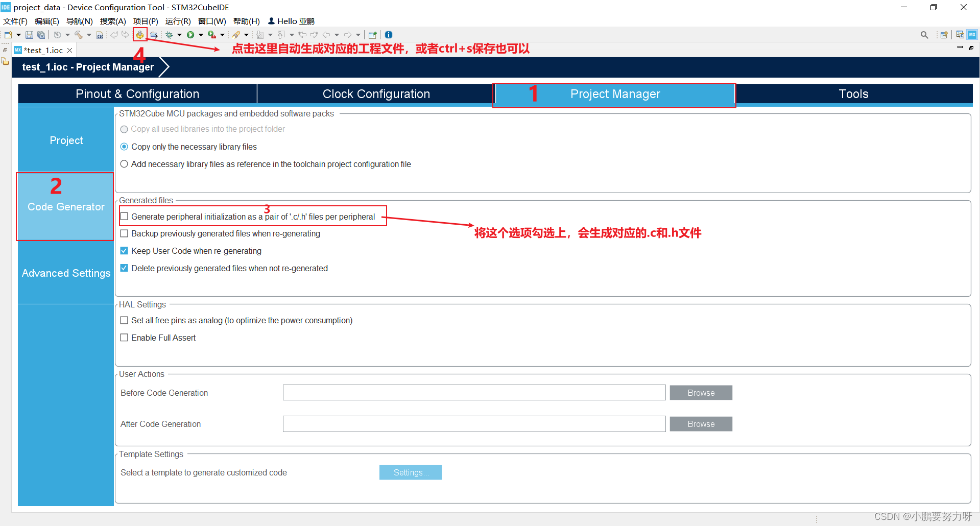980x526 pixels.
Task: Select Add necessary library files as reference
Action: click(124, 164)
